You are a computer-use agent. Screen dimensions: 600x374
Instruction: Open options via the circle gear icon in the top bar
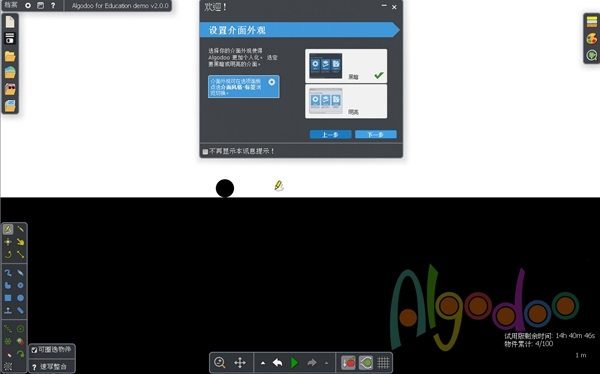pyautogui.click(x=28, y=5)
